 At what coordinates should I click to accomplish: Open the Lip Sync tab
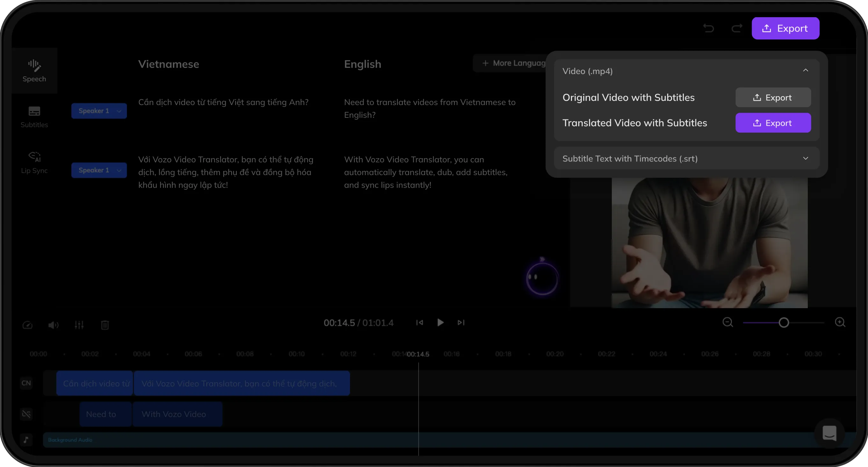[34, 162]
